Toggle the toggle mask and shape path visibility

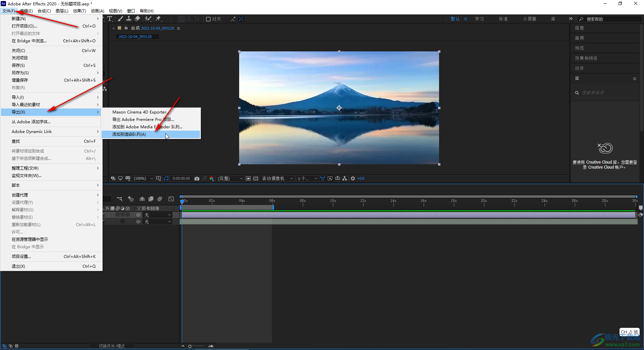[166, 178]
